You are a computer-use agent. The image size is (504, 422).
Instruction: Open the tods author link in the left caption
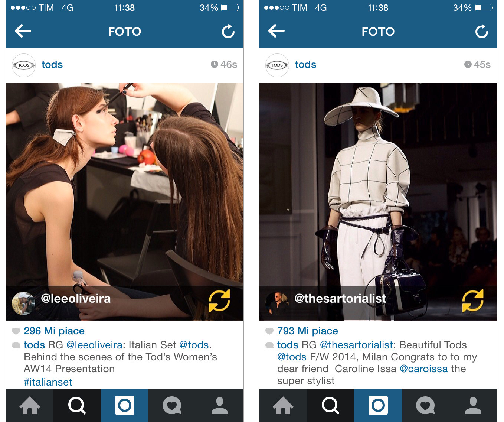click(x=34, y=345)
